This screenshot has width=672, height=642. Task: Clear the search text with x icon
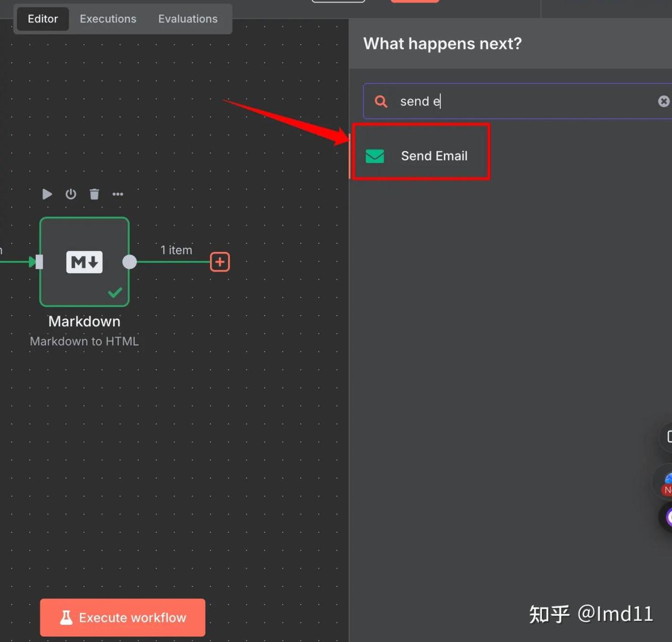pyautogui.click(x=664, y=101)
